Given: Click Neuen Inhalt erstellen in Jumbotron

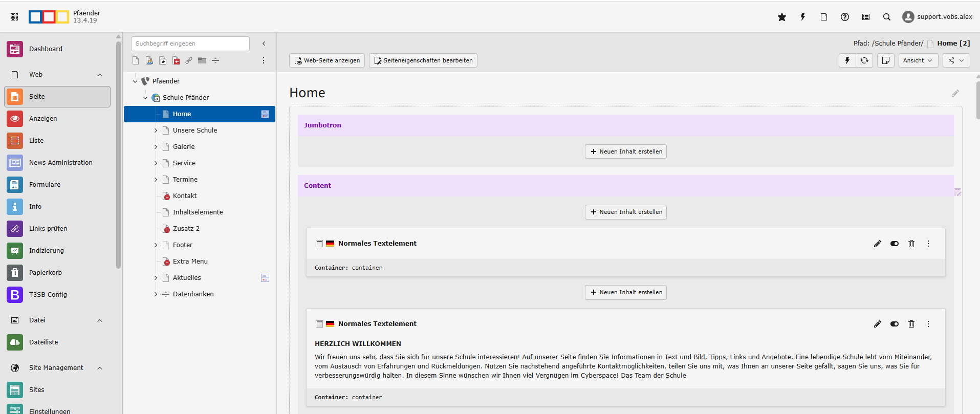Looking at the screenshot, I should click(625, 151).
